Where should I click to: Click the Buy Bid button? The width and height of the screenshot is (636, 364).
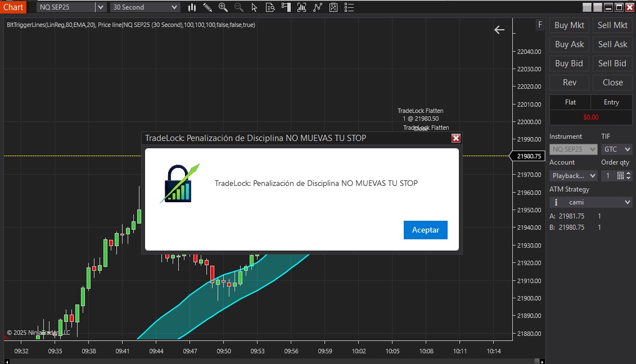coord(569,63)
